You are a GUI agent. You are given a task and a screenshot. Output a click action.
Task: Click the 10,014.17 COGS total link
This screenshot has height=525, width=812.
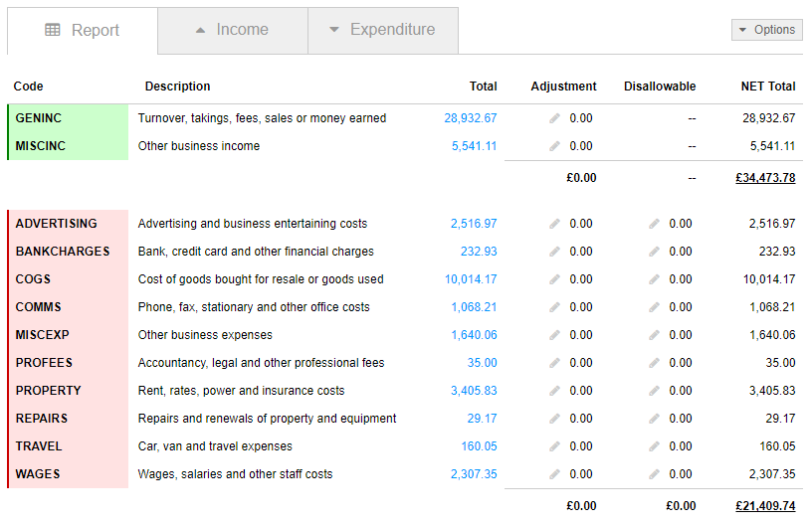point(471,279)
